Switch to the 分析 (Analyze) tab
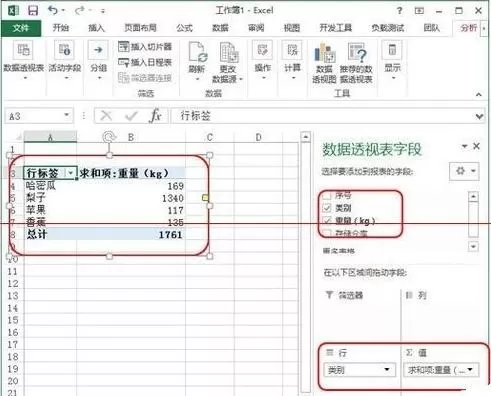491x396 pixels. coord(469,28)
